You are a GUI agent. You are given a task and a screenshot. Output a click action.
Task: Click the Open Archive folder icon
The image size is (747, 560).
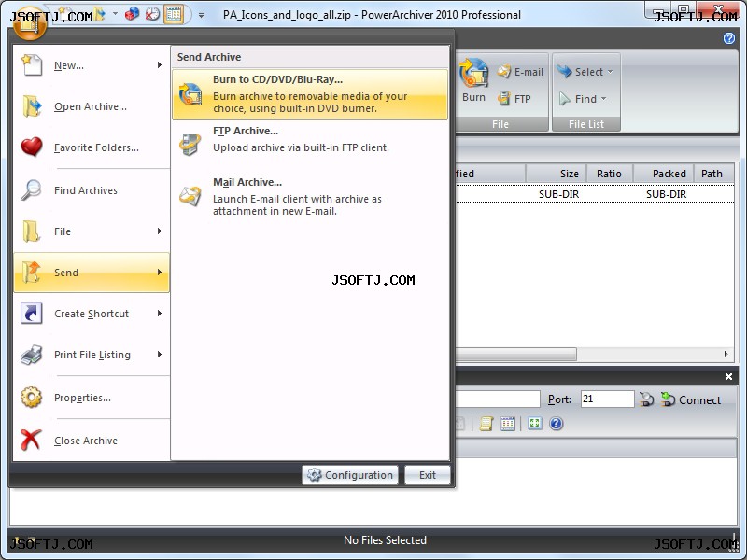(x=32, y=105)
